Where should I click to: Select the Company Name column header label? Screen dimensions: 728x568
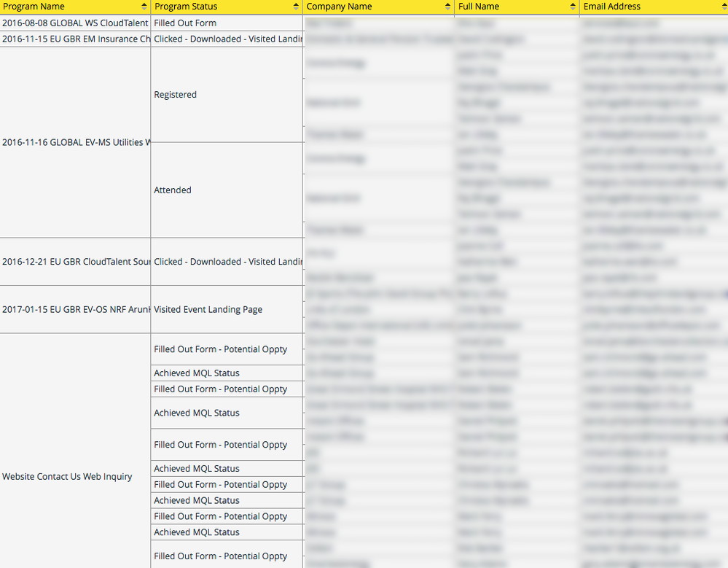click(339, 7)
